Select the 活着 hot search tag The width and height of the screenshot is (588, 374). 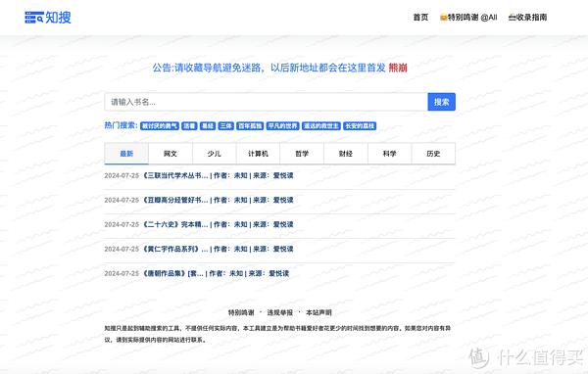(x=189, y=126)
